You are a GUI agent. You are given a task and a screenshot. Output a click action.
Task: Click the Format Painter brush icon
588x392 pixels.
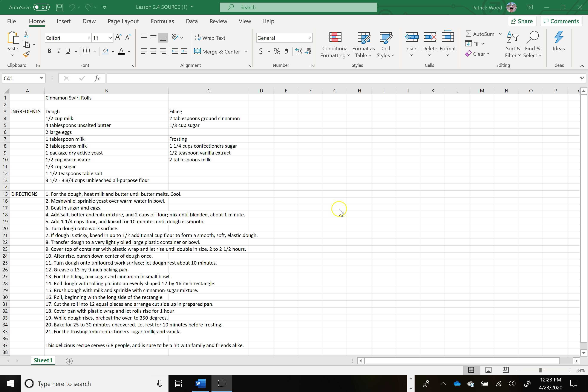click(26, 54)
